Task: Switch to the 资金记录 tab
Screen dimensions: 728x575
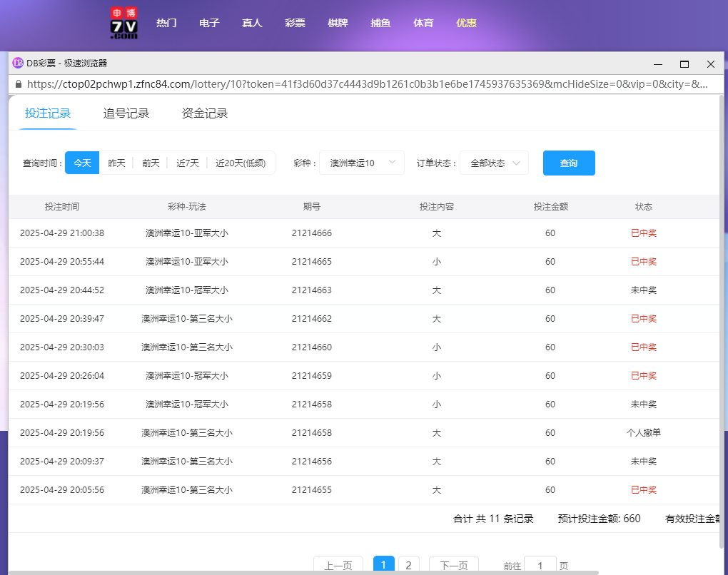Action: [206, 113]
